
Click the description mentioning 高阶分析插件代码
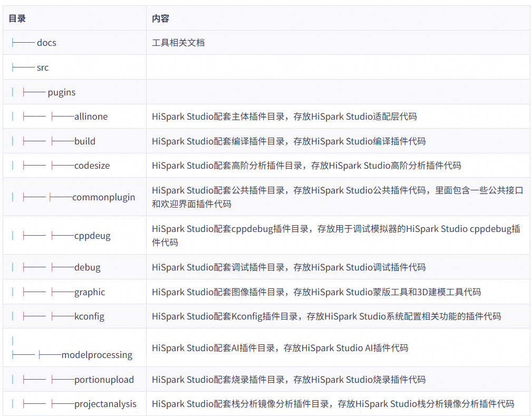(306, 166)
